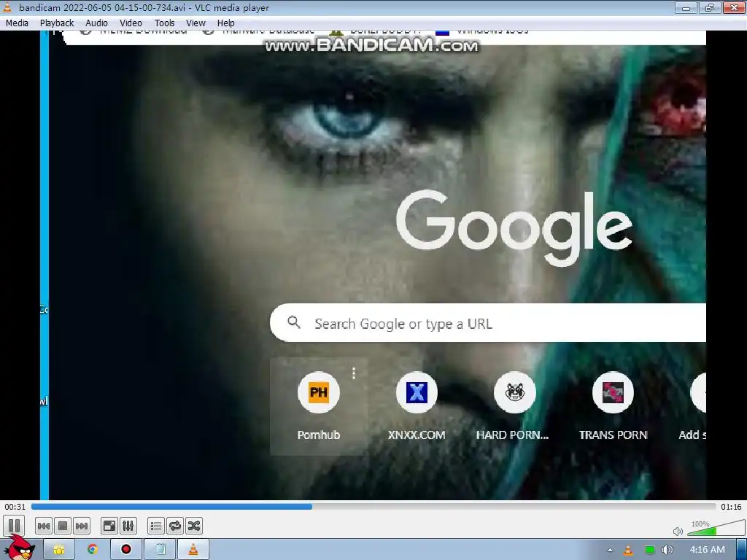Open the Help menu
The image size is (747, 560).
pos(226,23)
